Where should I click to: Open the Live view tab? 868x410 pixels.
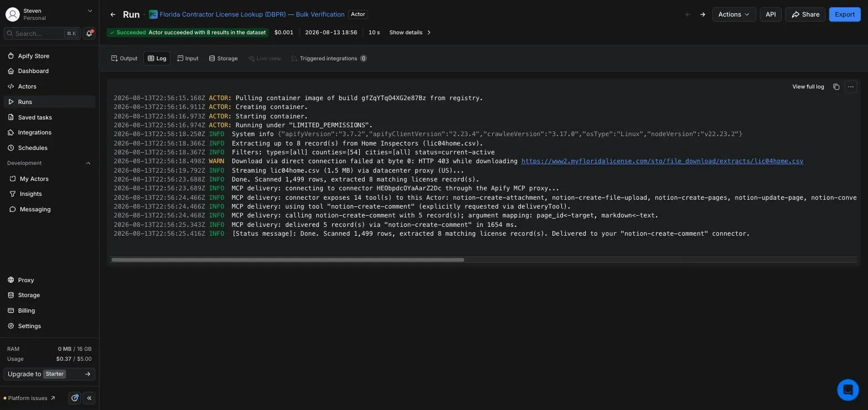pyautogui.click(x=265, y=58)
